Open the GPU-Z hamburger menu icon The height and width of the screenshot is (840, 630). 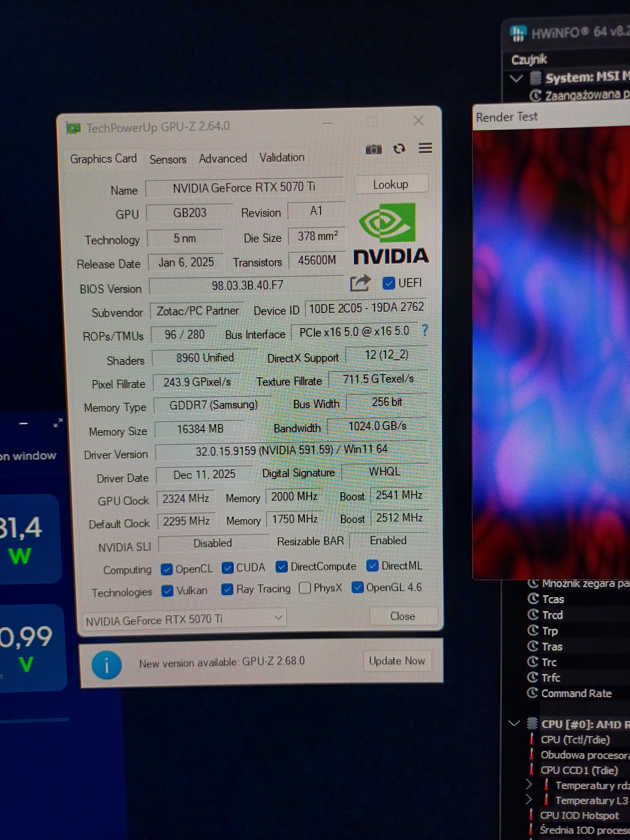[425, 148]
